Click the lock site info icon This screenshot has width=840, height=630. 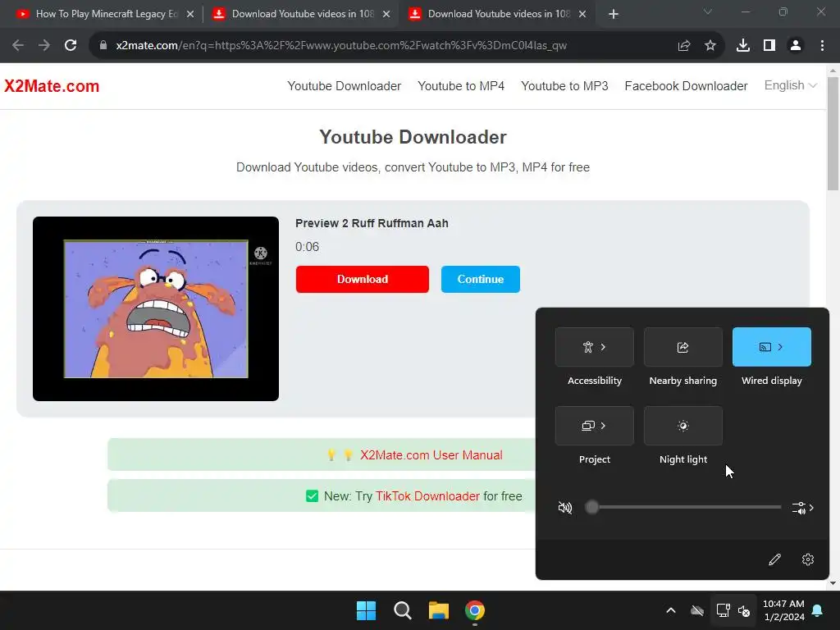coord(103,46)
